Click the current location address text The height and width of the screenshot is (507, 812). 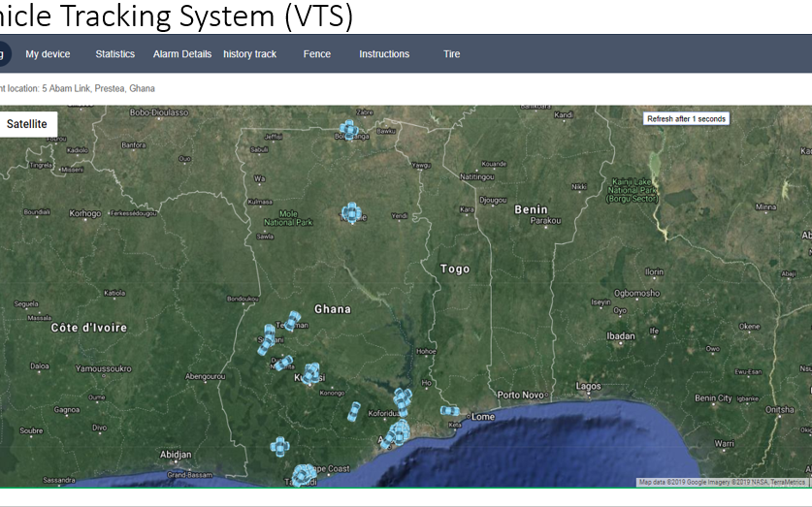(78, 88)
